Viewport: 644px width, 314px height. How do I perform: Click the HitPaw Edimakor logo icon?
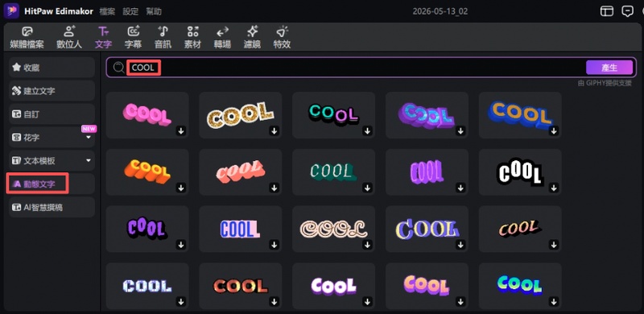(x=11, y=11)
